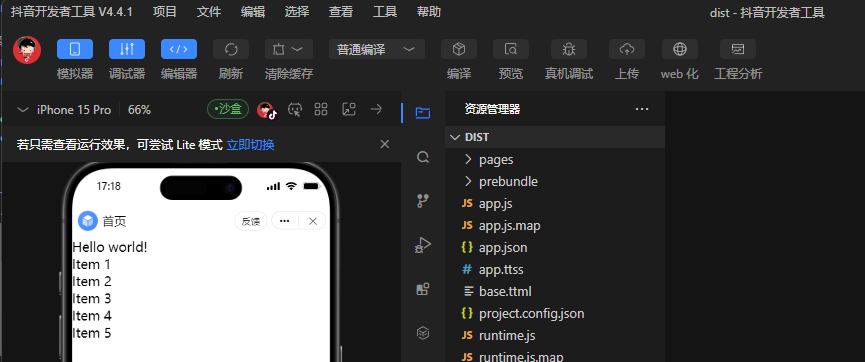This screenshot has height=362, width=865.
Task: Open app.js.map file
Action: (554, 226)
